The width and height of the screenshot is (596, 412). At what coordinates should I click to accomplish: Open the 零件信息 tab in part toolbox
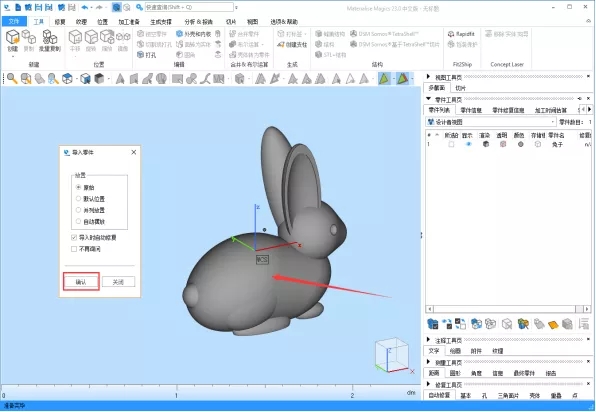pos(471,110)
